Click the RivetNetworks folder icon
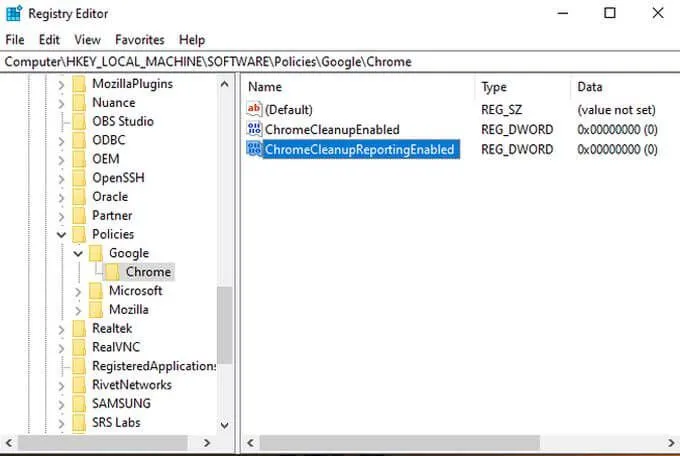The height and width of the screenshot is (456, 680). coord(79,385)
